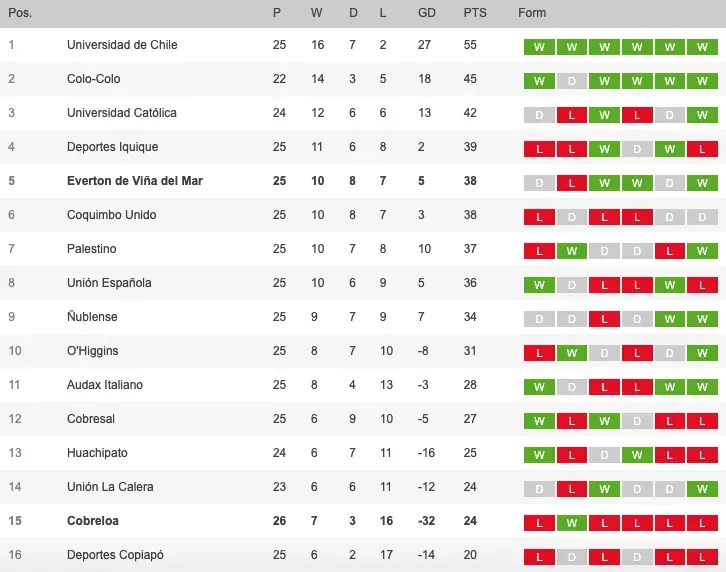This screenshot has height=572, width=726.
Task: Click Colo-Colo's grey D form badge
Action: coord(571,80)
